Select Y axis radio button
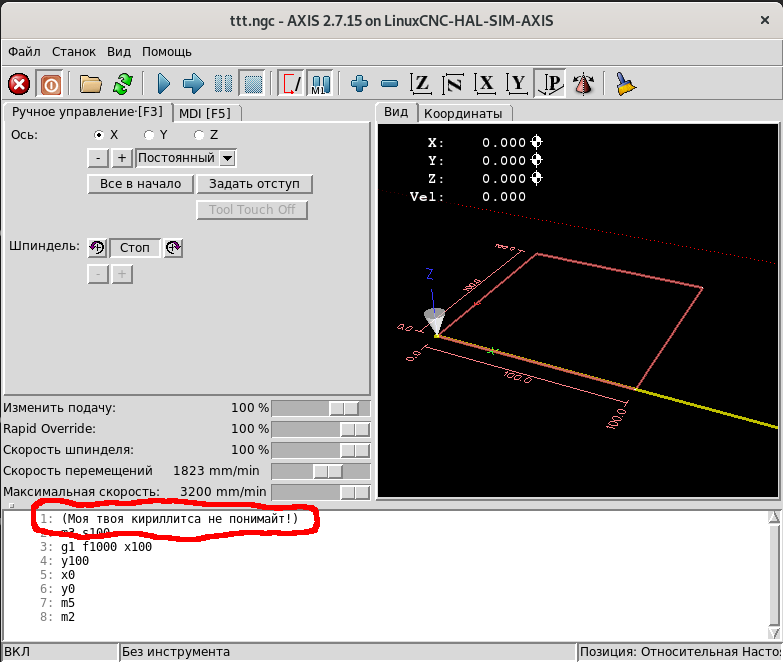The width and height of the screenshot is (783, 662). tap(149, 135)
